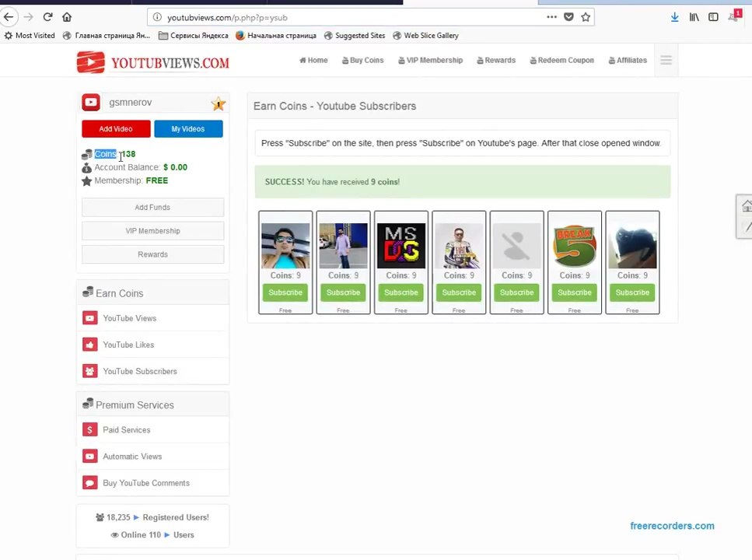Save page to Pocket icon

[568, 17]
